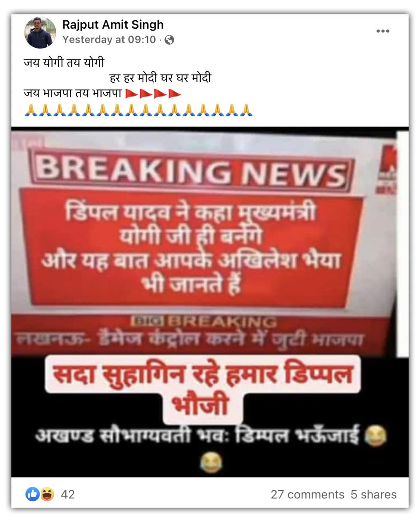Show the 42 reactions count details
The image size is (420, 522).
[68, 495]
